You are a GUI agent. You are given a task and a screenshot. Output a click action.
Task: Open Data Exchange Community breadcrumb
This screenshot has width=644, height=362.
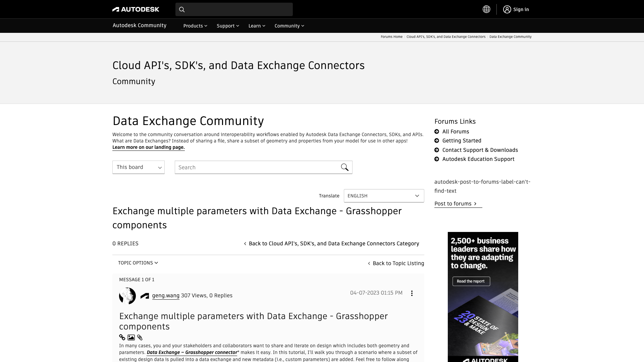point(510,37)
